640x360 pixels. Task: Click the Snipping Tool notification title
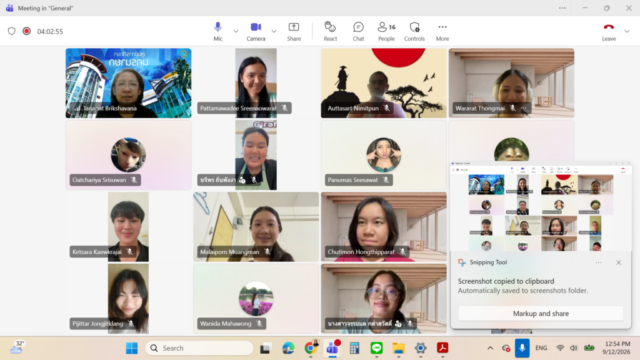(488, 262)
